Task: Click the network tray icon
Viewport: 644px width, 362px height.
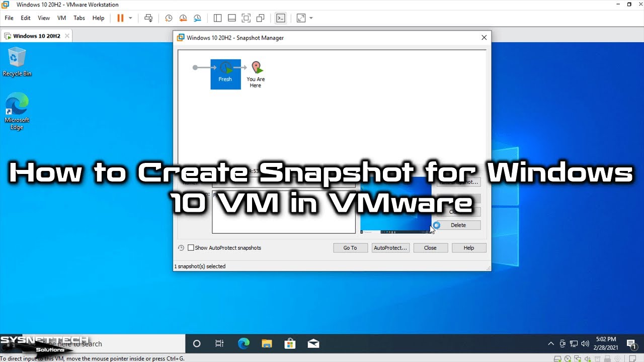Action: 574,344
